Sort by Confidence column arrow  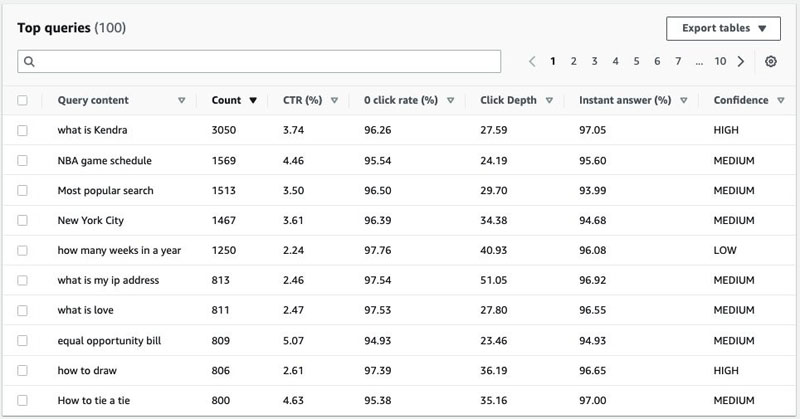(781, 101)
